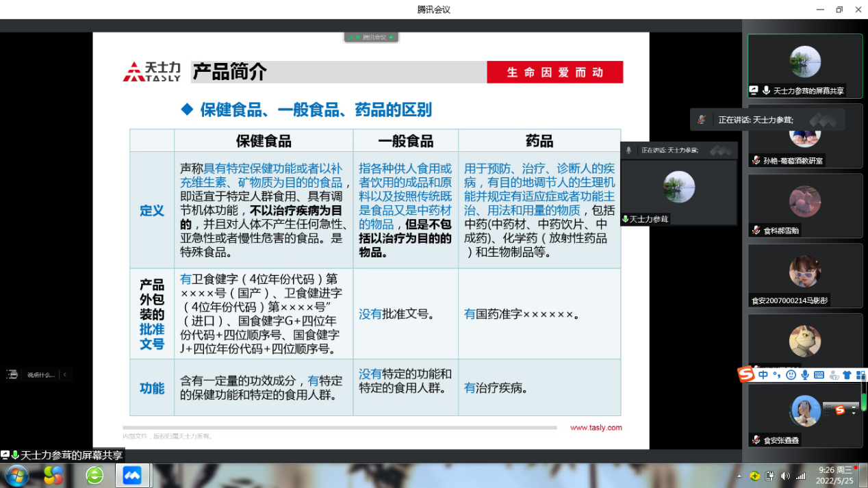Click the 腾讯会议 floating tab at top
This screenshot has width=868, height=488.
coord(371,37)
